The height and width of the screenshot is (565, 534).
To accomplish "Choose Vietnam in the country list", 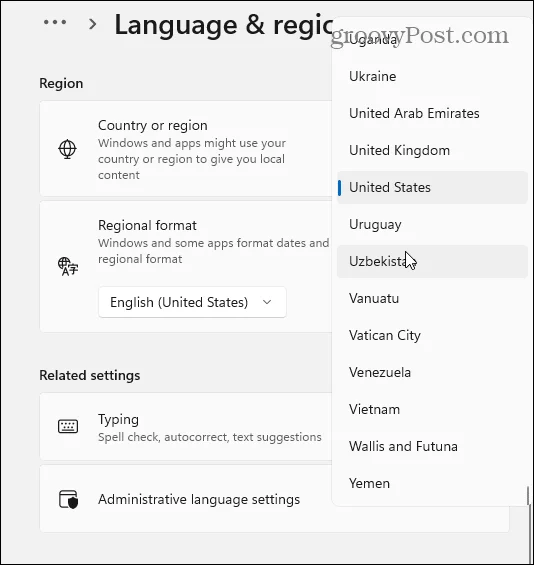I will pos(432,409).
